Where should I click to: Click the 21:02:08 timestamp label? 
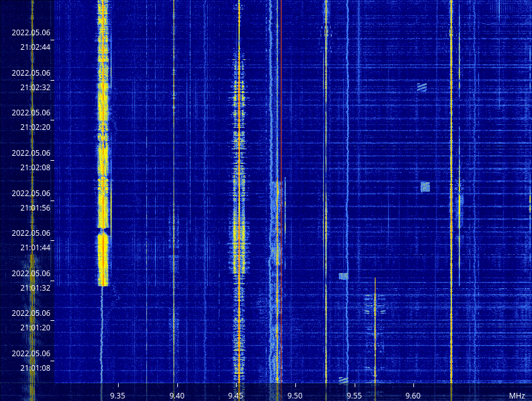[35, 168]
